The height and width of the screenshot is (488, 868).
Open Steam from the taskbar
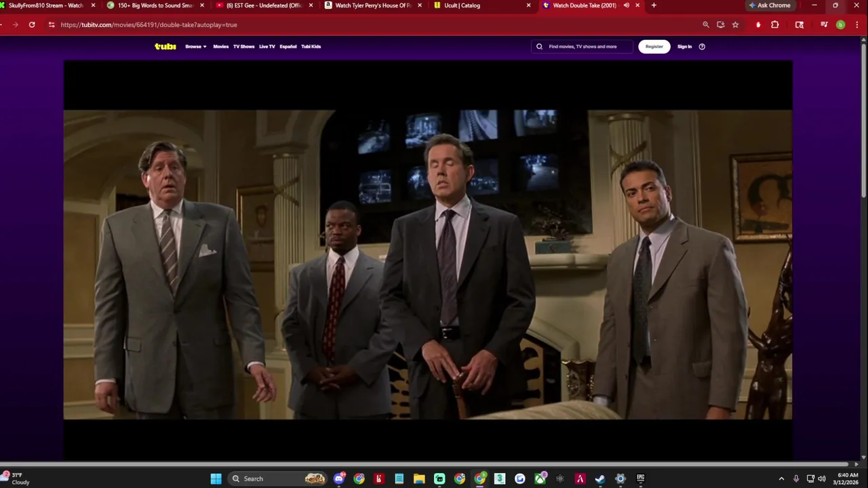pos(600,479)
